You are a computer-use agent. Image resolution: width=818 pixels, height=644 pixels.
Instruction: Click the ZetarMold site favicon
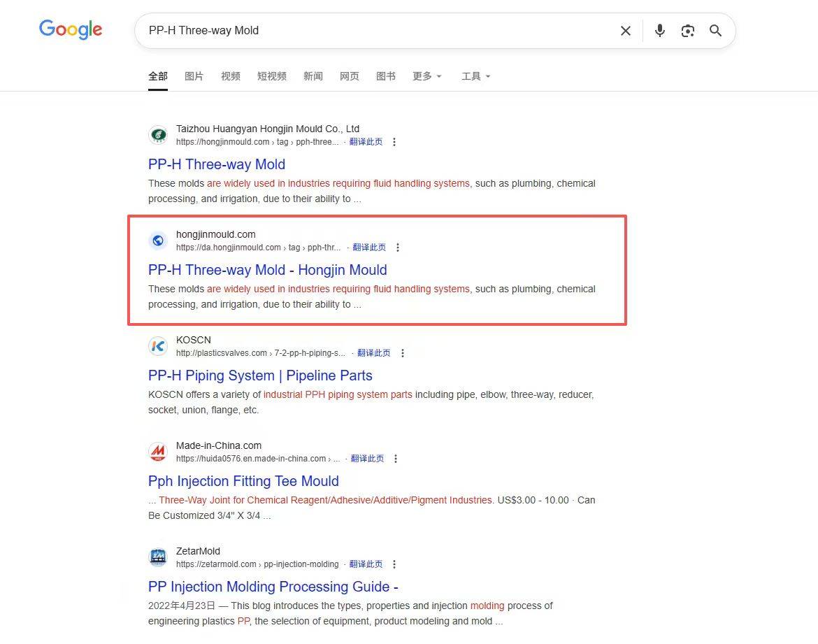point(159,557)
